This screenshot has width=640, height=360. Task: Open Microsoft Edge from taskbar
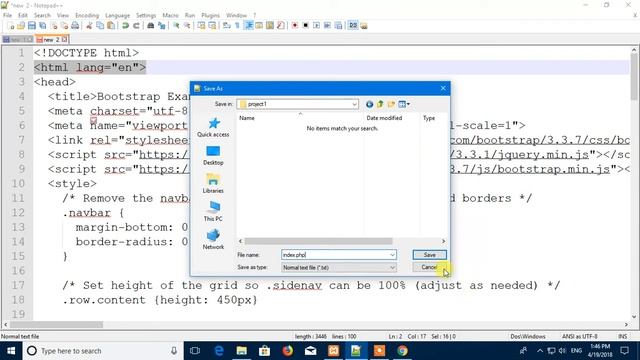click(x=219, y=351)
